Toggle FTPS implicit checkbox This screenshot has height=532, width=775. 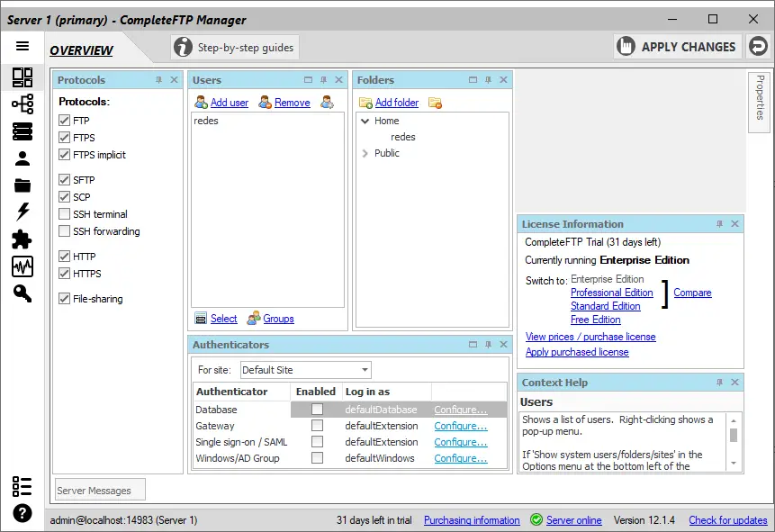pyautogui.click(x=64, y=155)
